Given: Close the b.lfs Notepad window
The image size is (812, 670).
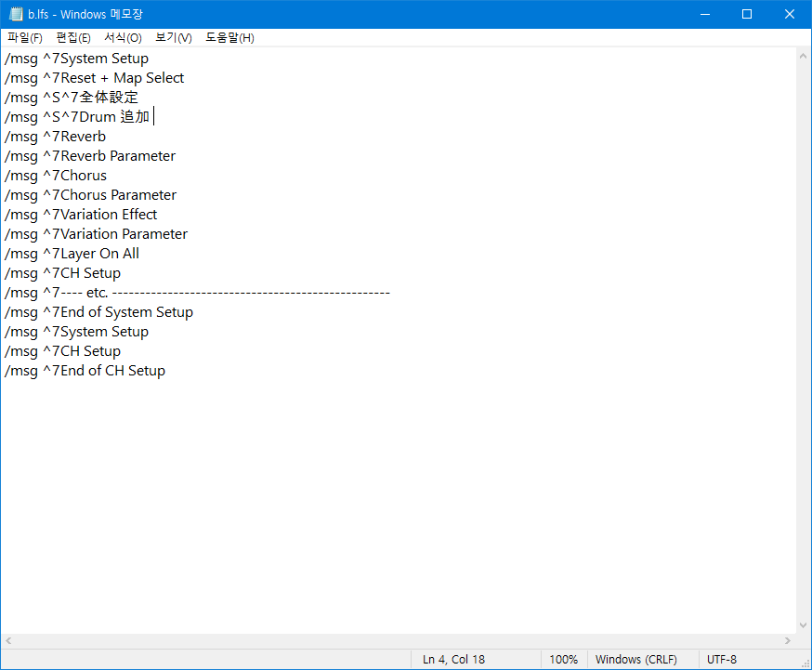Looking at the screenshot, I should [x=789, y=14].
